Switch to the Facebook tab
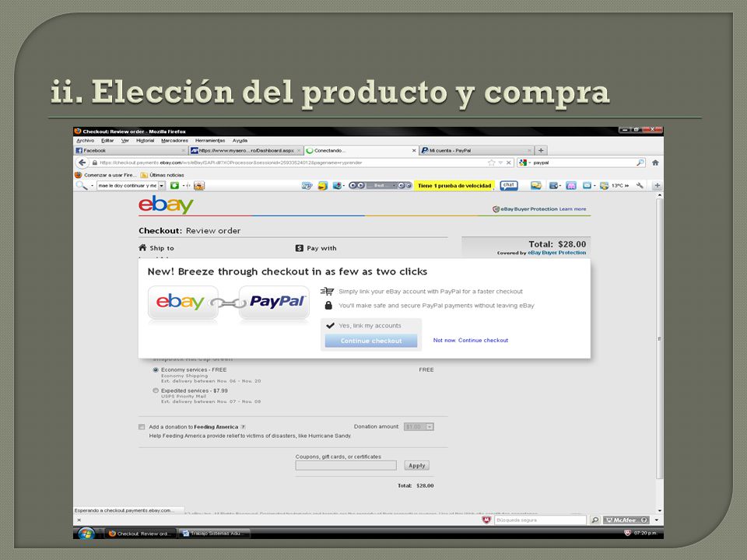Screen dimensions: 747x560 pos(131,150)
